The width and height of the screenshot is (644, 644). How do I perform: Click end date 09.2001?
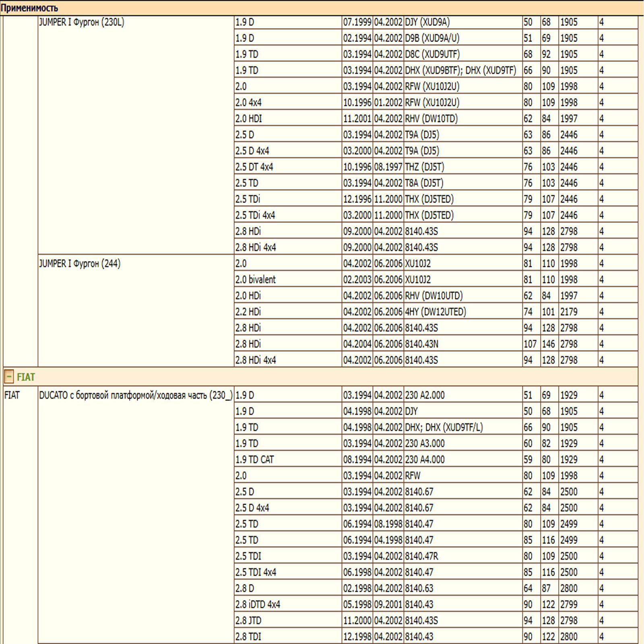click(388, 605)
